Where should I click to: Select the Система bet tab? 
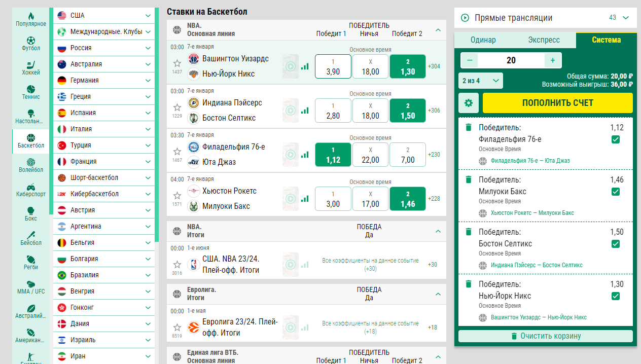pyautogui.click(x=607, y=40)
